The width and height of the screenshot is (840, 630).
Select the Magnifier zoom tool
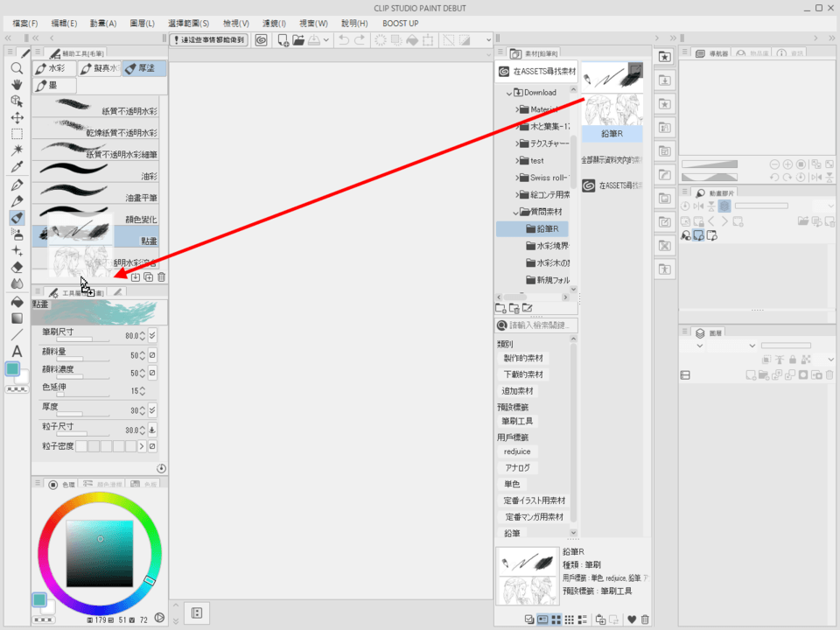[17, 68]
